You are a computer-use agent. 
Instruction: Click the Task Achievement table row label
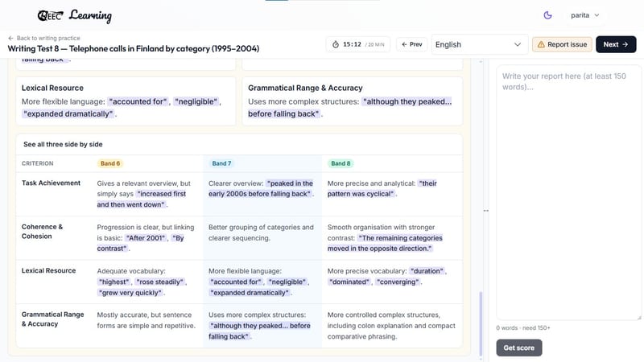click(51, 183)
